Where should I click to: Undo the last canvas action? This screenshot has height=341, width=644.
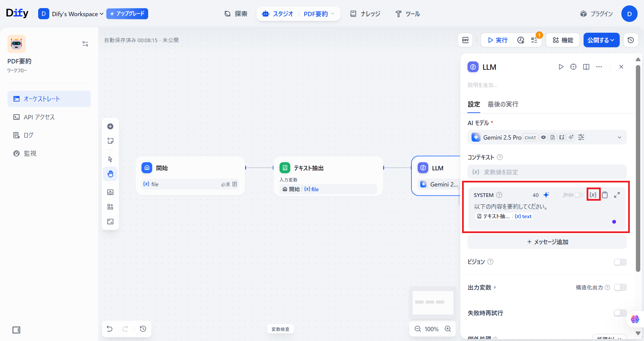[110, 329]
